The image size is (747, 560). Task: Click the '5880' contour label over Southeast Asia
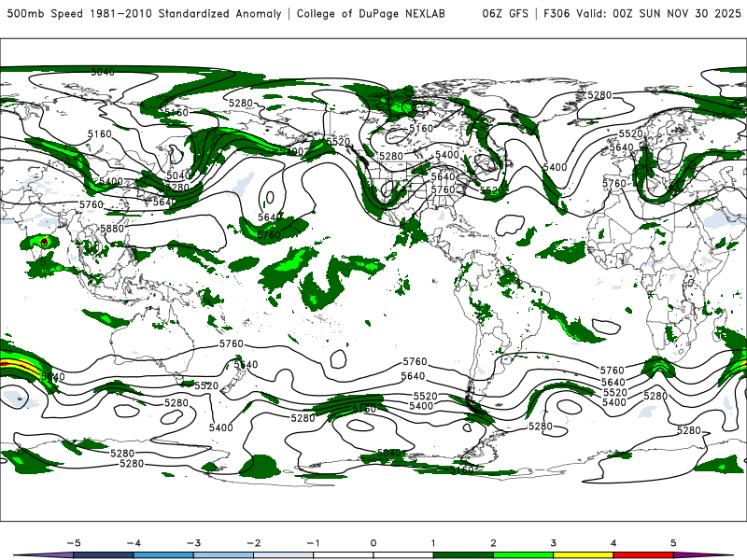112,229
